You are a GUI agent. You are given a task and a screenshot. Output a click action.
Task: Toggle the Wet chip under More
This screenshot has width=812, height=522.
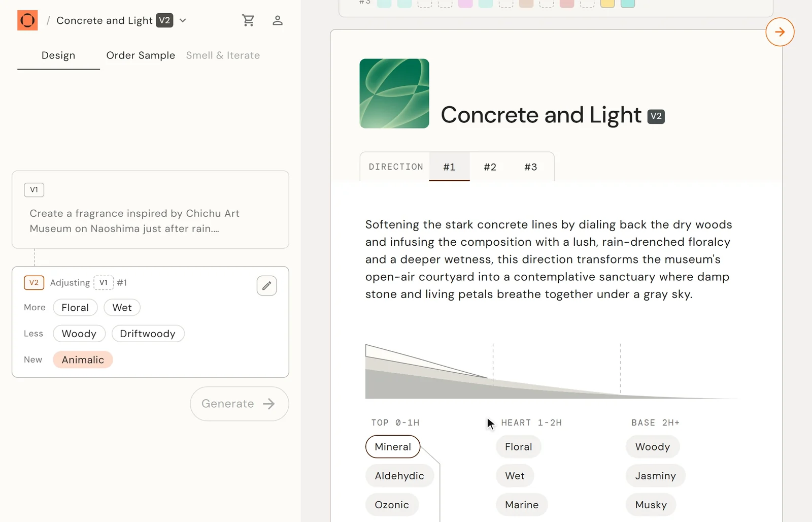[x=122, y=308]
